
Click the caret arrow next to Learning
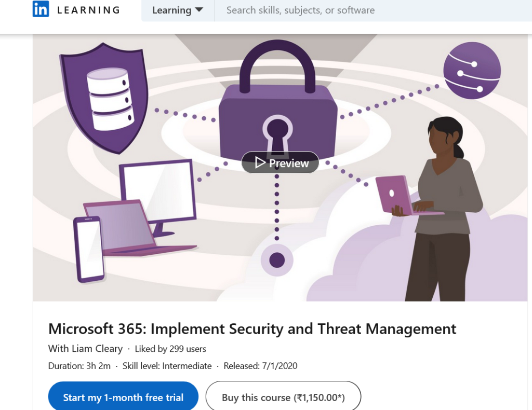pyautogui.click(x=198, y=10)
